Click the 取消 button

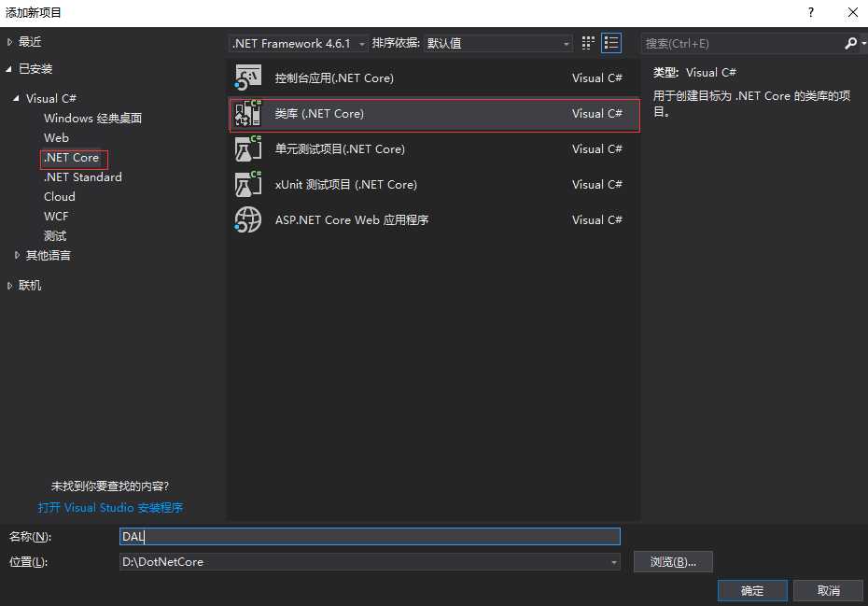point(828,590)
